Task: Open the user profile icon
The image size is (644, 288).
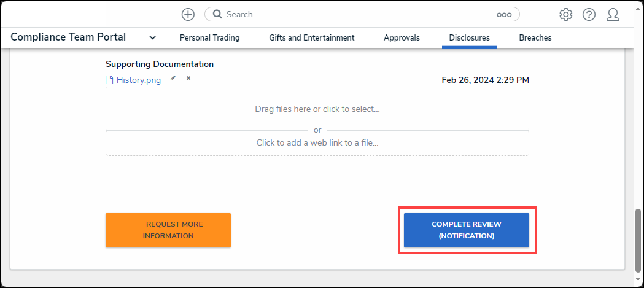Action: pyautogui.click(x=613, y=14)
